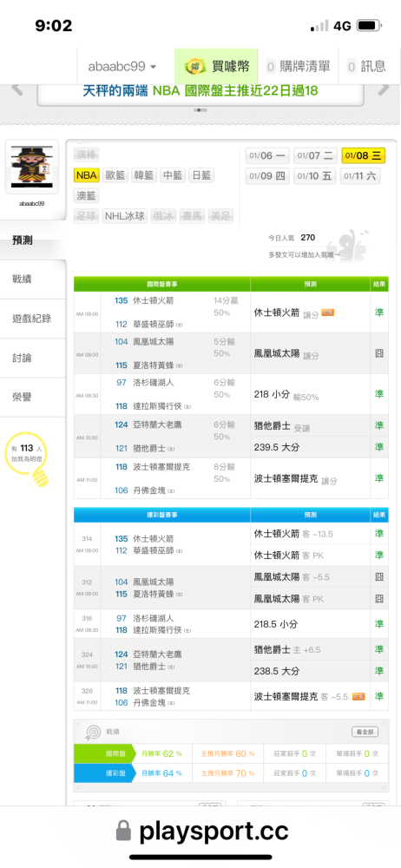Viewport: 401px width, 868px height.
Task: Click the 239.5 大分 prediction
Action: point(276,447)
